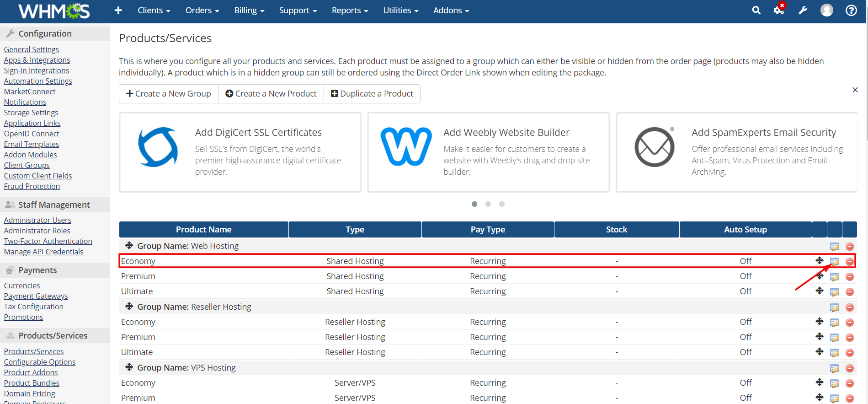
Task: Click move handle for Reseller Hosting group
Action: [x=129, y=307]
